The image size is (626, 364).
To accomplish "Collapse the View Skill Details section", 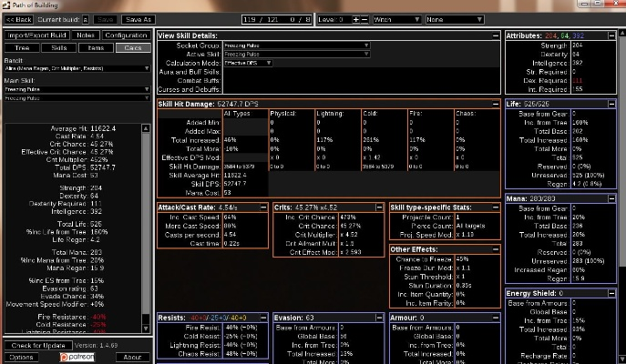I will [494, 35].
